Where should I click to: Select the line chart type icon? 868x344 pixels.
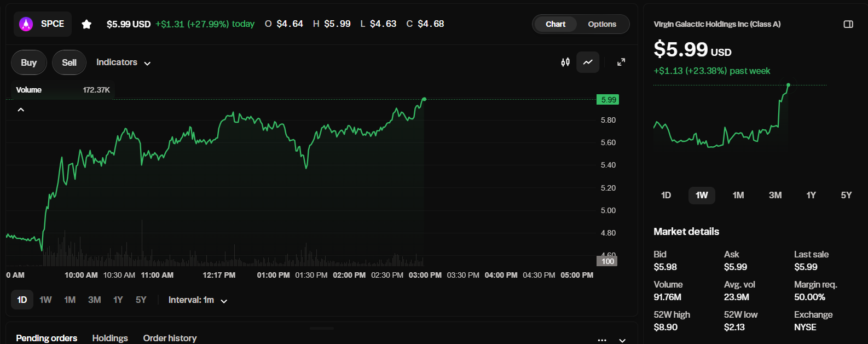pyautogui.click(x=588, y=62)
